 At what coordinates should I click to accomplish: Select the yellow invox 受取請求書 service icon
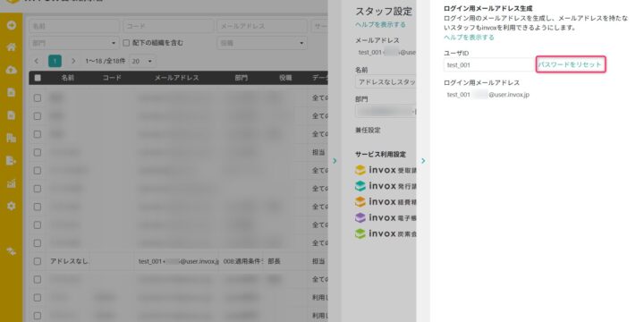[x=360, y=170]
